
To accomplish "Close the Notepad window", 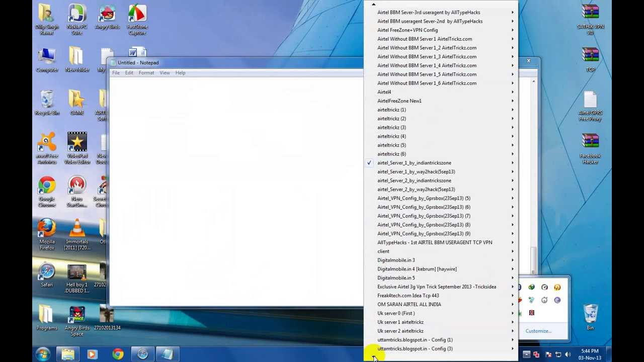I will pos(528,61).
